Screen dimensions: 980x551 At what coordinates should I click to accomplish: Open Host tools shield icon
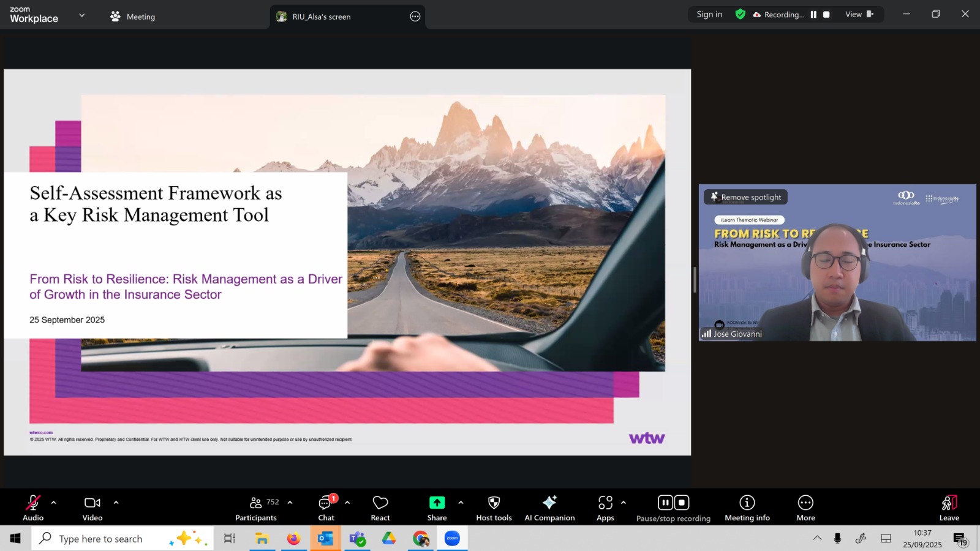pos(494,508)
